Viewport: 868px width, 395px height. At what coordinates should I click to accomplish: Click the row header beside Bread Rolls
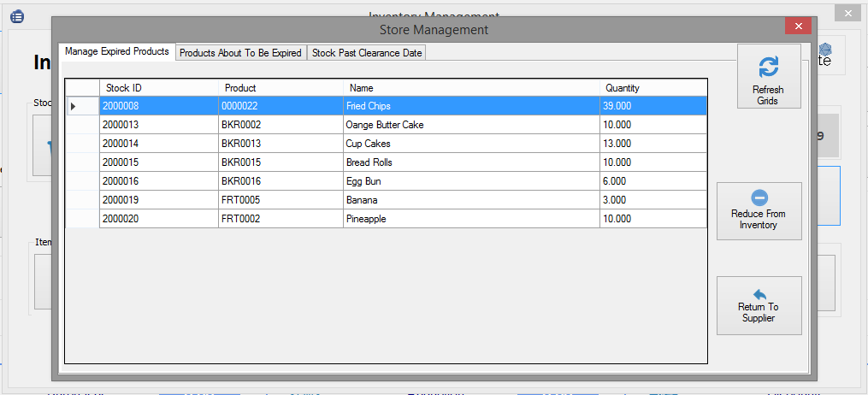click(82, 162)
